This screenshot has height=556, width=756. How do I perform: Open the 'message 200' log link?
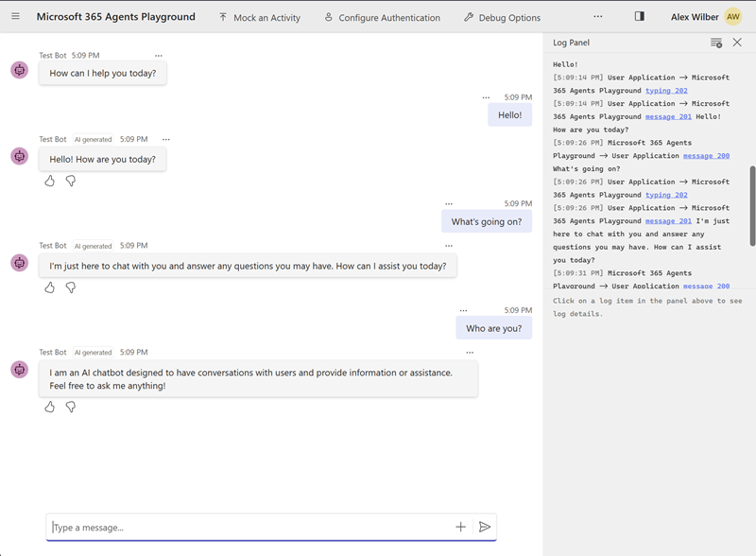pyautogui.click(x=706, y=156)
